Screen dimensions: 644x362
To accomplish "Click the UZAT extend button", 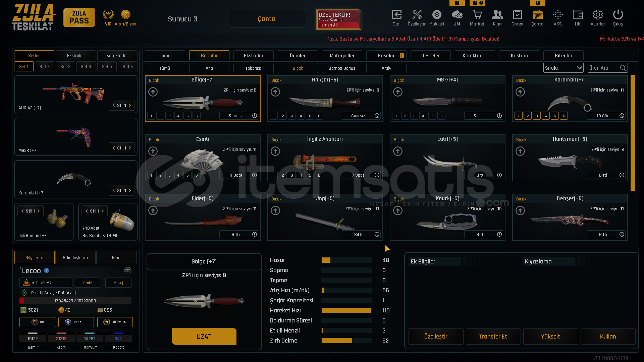I will coord(204,337).
